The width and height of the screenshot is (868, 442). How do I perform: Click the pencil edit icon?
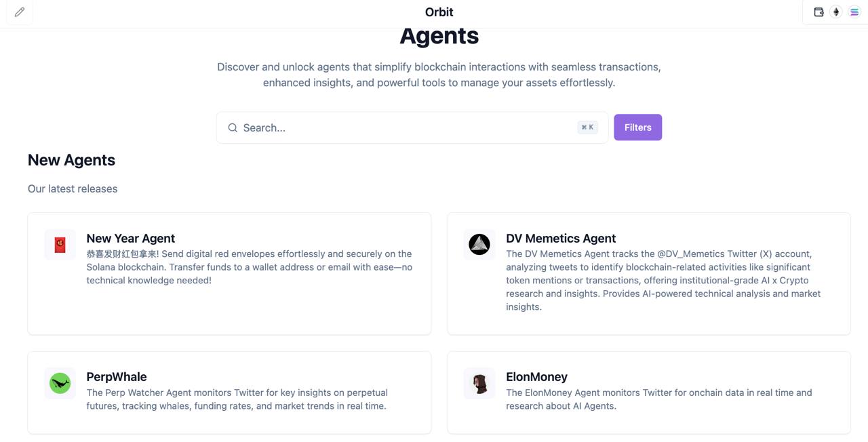click(20, 12)
